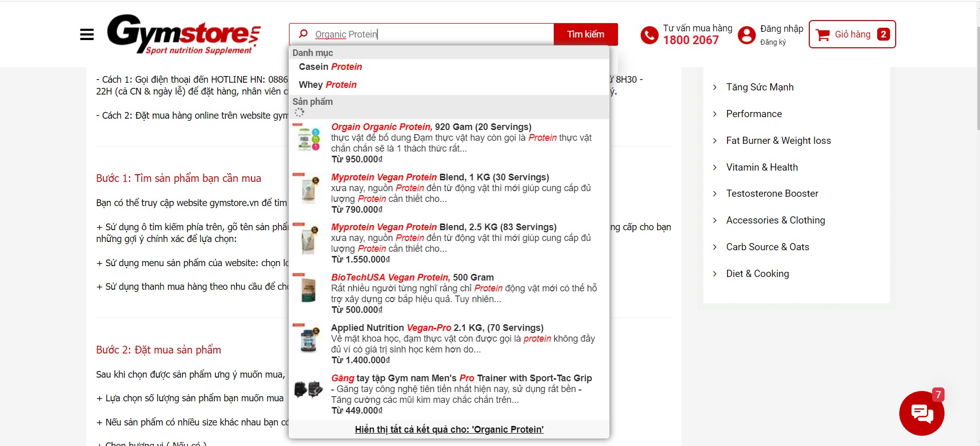Expand the Carb Source & Oats chevron
The width and height of the screenshot is (980, 446).
(715, 247)
